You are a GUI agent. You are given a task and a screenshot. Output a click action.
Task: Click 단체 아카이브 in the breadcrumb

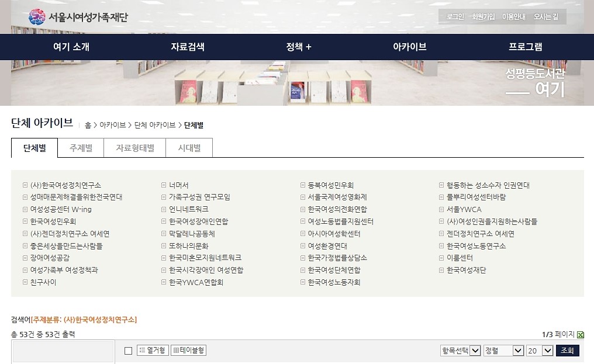point(155,125)
